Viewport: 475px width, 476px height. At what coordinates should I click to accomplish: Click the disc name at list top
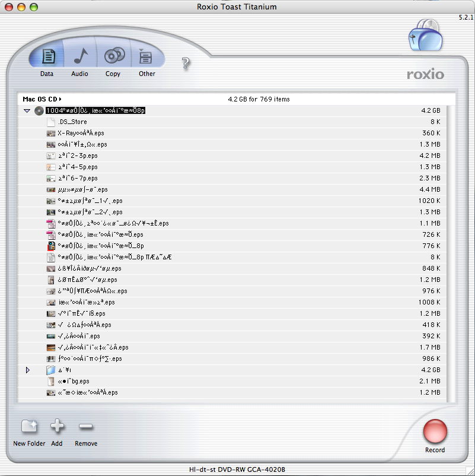click(x=95, y=110)
